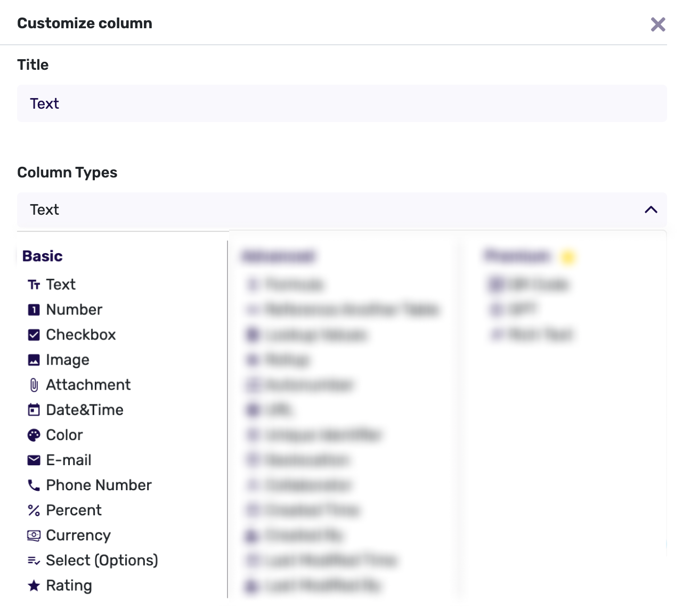
Task: Pick the Select (Options) type label
Action: click(x=102, y=561)
